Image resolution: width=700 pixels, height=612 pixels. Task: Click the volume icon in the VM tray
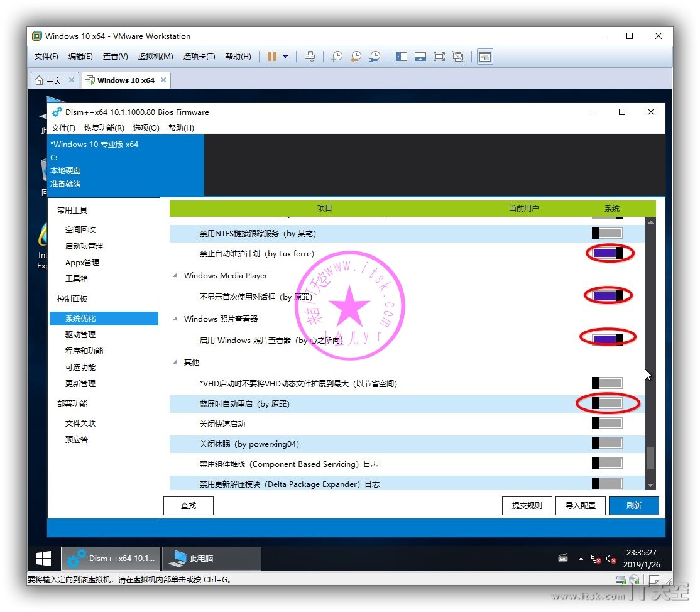coord(611,559)
